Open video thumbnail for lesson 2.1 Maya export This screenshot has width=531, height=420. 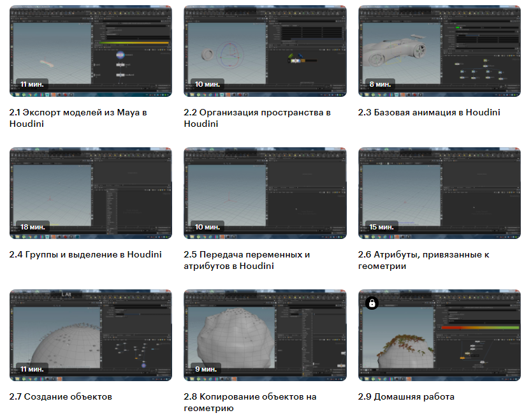(91, 51)
